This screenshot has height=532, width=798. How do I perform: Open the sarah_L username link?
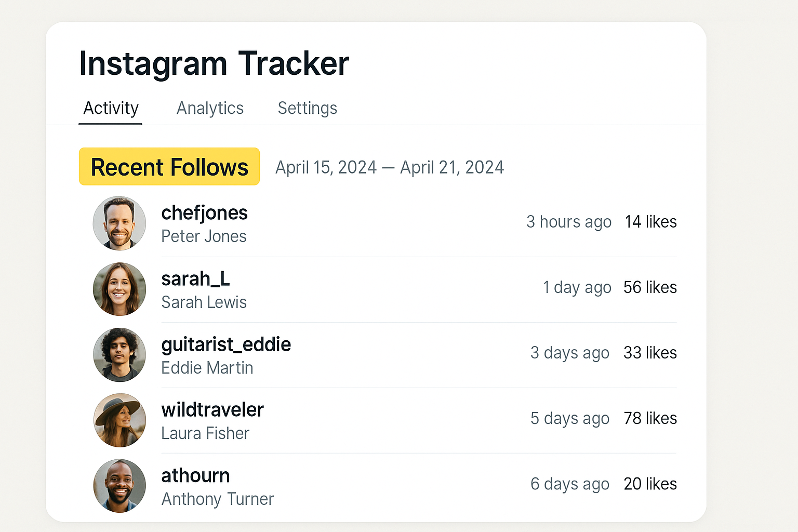195,279
